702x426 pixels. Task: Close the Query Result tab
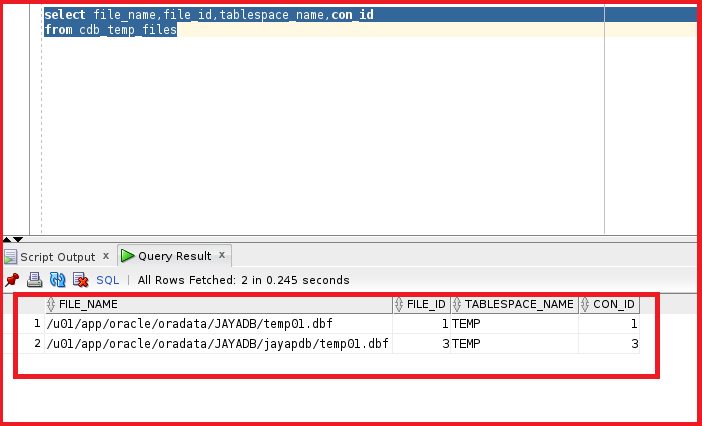(x=222, y=255)
